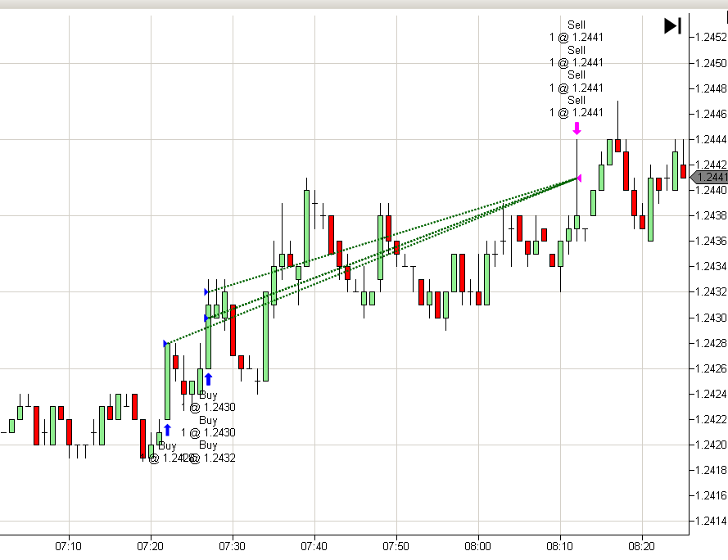The image size is (728, 560).
Task: Click the 07:20 time axis label
Action: 150,546
